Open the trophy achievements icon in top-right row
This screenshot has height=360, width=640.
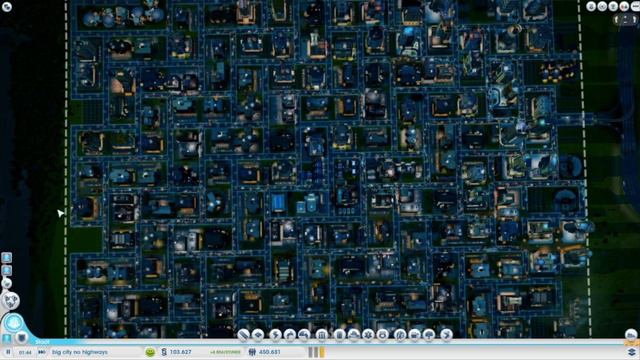click(x=613, y=6)
